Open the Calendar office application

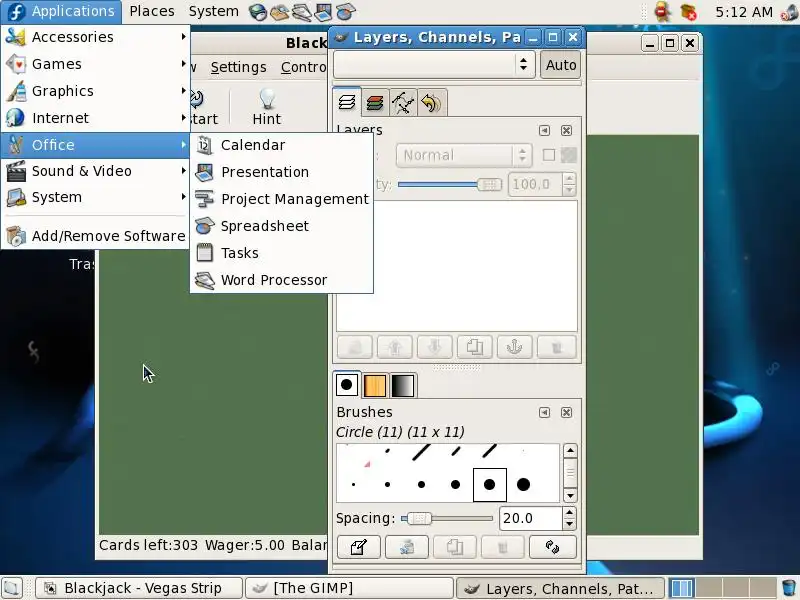(281, 145)
